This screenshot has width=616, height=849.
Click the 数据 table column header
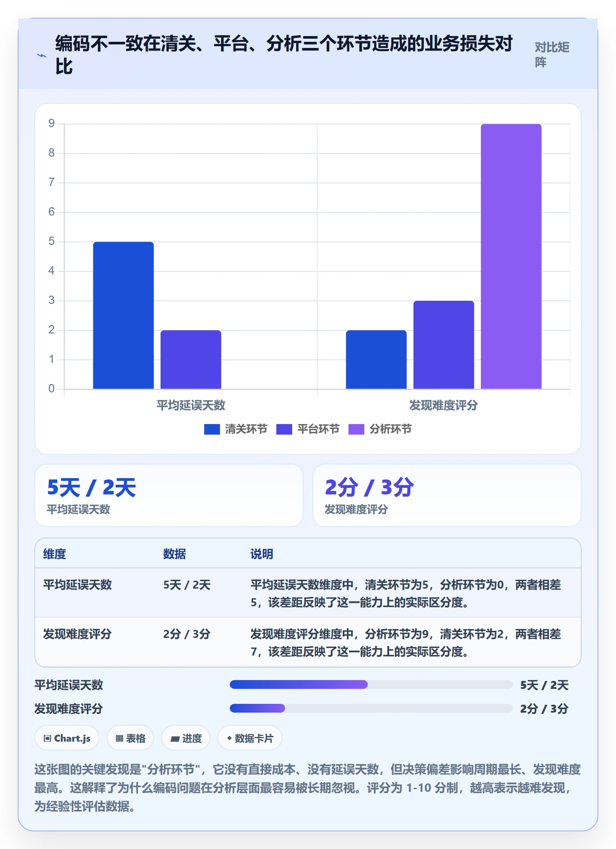(175, 554)
